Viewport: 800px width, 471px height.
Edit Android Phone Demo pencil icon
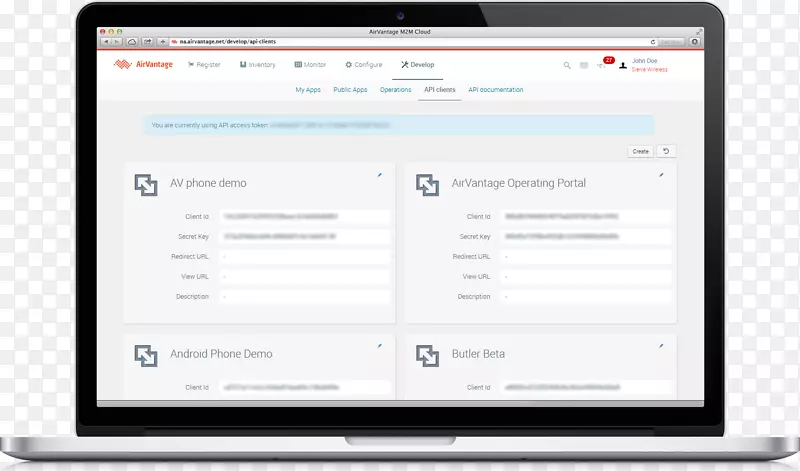point(380,346)
